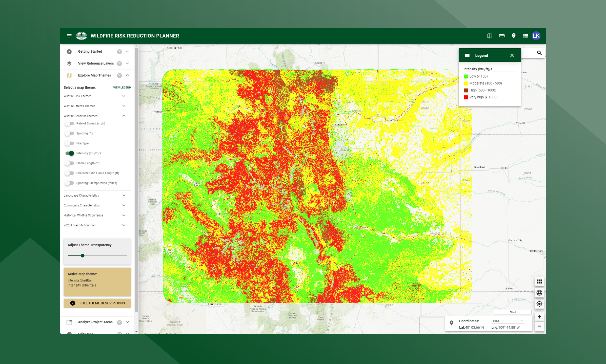Disable the Intensity (btu/ft)/s toggle
The width and height of the screenshot is (606, 364).
coord(69,153)
